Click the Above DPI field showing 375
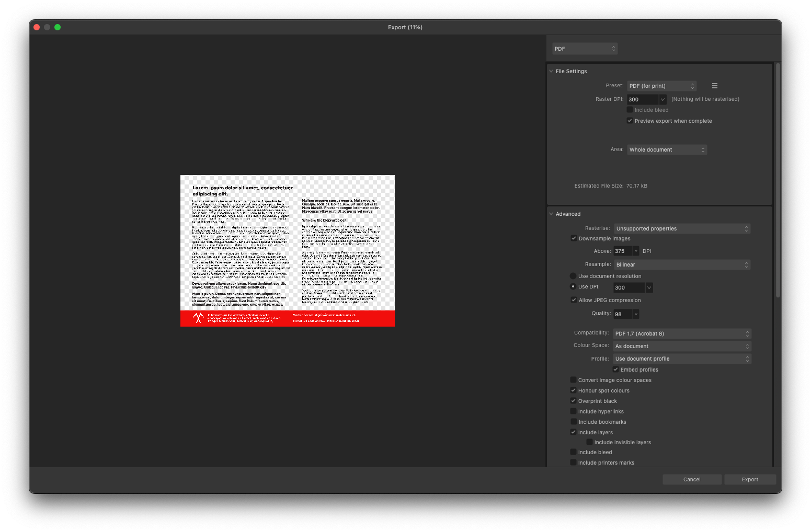 (623, 251)
